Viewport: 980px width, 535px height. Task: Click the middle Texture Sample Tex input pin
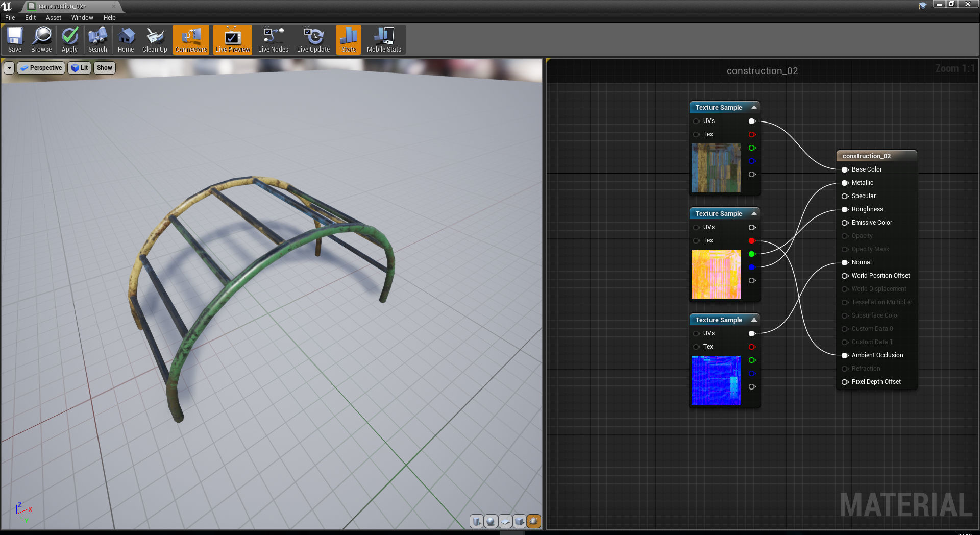(696, 240)
